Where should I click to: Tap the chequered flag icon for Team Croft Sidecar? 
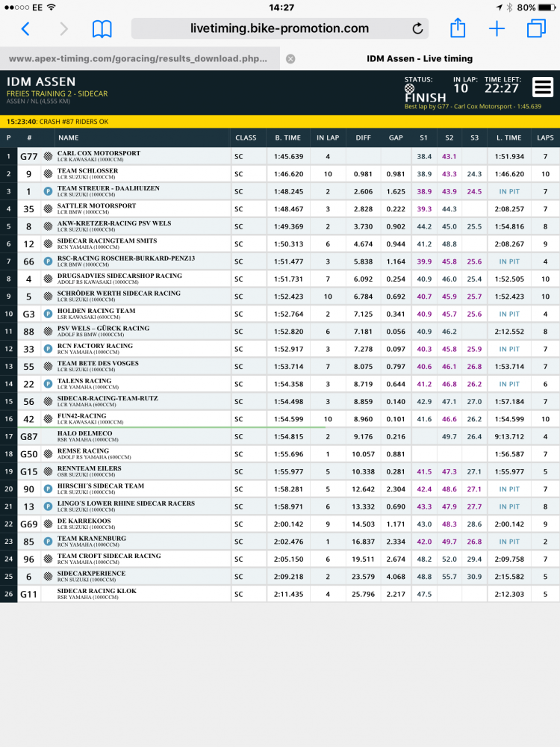click(x=48, y=559)
